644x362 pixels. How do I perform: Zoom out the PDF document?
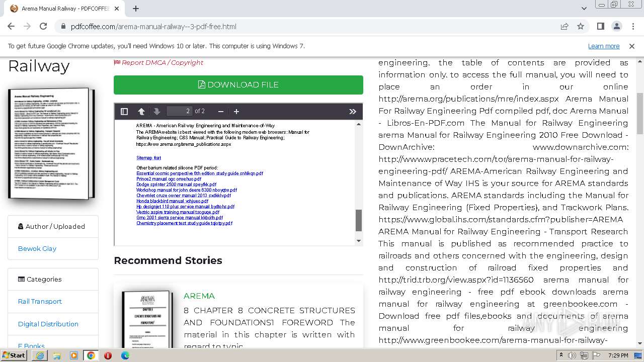pyautogui.click(x=220, y=111)
